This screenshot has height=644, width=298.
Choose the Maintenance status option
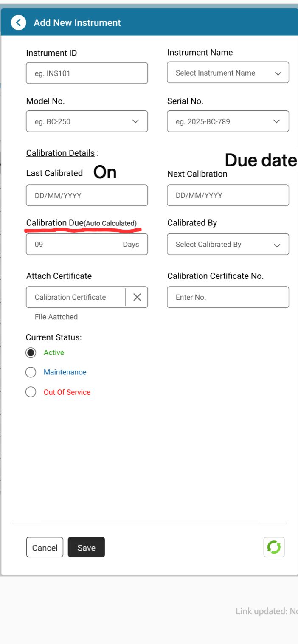[31, 372]
